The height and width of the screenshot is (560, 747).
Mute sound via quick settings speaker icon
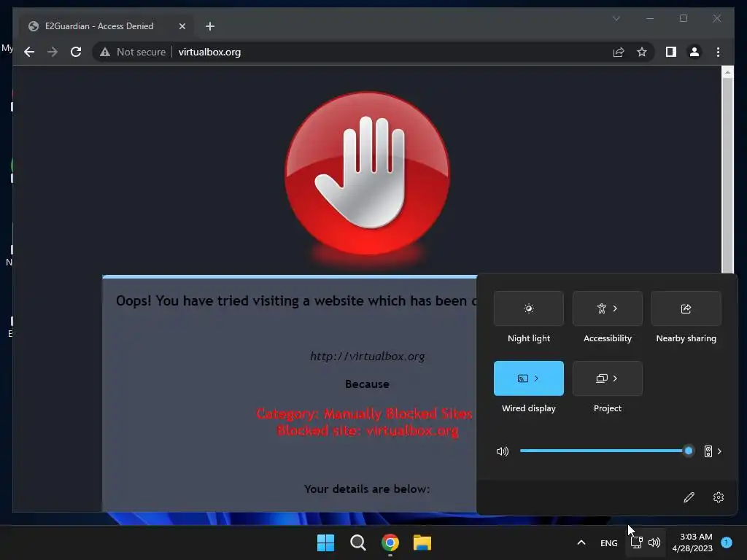tap(503, 451)
